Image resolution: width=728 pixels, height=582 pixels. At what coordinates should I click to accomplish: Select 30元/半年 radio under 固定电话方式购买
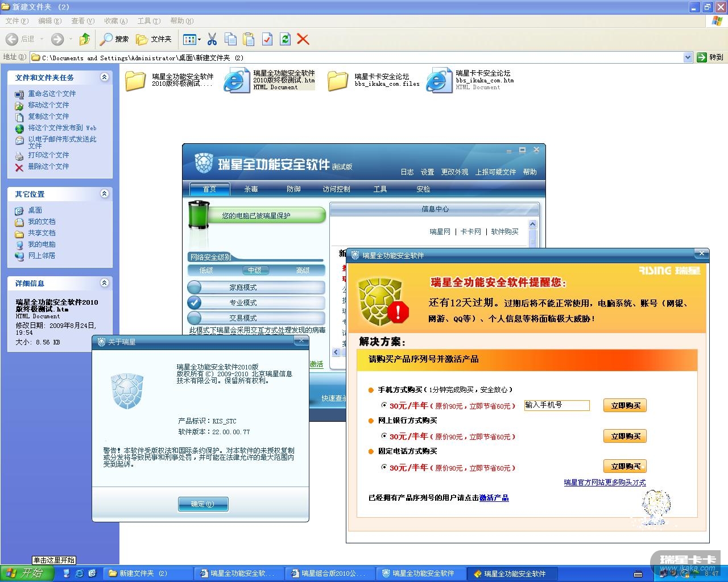click(x=384, y=467)
